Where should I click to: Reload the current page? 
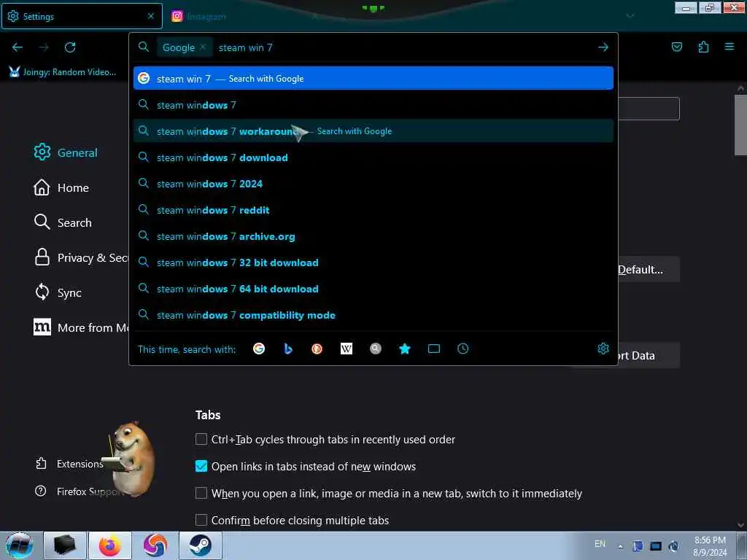click(70, 47)
